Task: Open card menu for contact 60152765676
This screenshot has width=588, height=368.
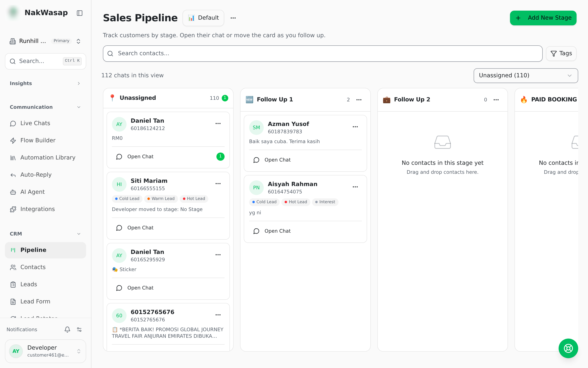Action: pyautogui.click(x=218, y=315)
